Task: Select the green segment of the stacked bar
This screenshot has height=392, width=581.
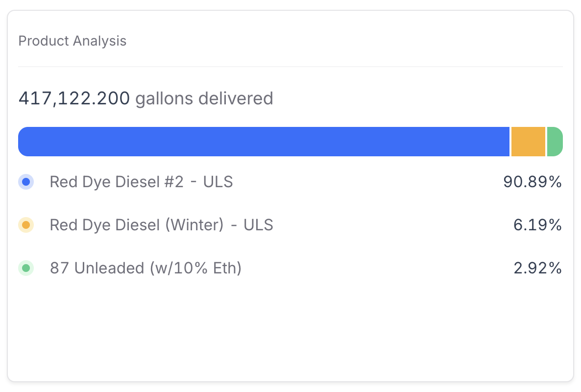Action: 555,142
